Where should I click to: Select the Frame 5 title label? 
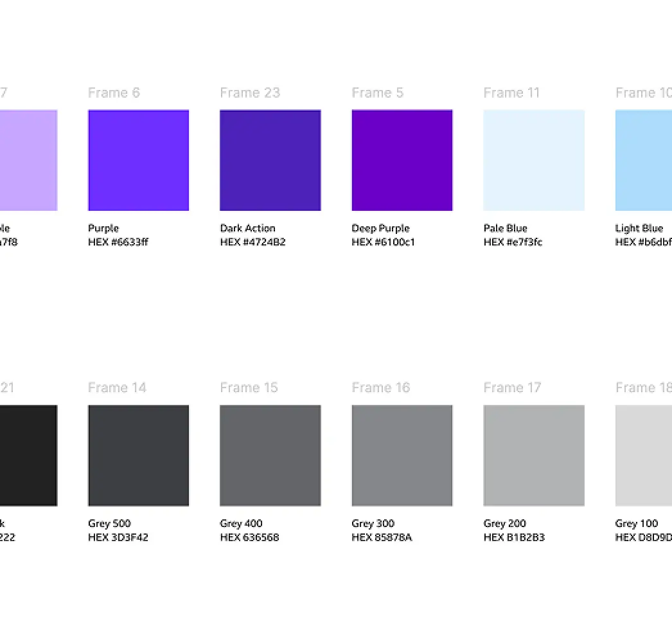[x=377, y=93]
